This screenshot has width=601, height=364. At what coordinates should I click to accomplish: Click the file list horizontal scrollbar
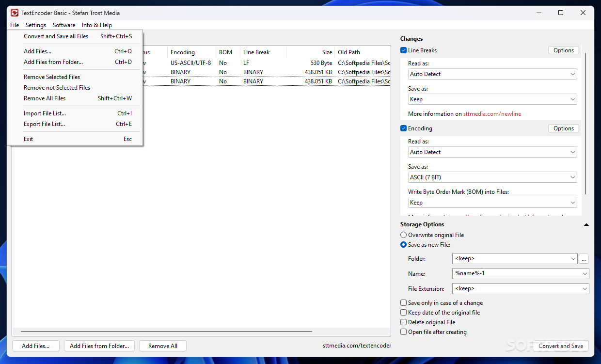point(166,332)
